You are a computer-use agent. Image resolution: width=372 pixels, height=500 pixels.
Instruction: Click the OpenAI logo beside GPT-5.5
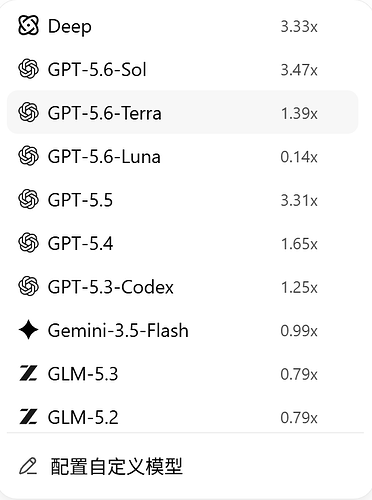28,199
